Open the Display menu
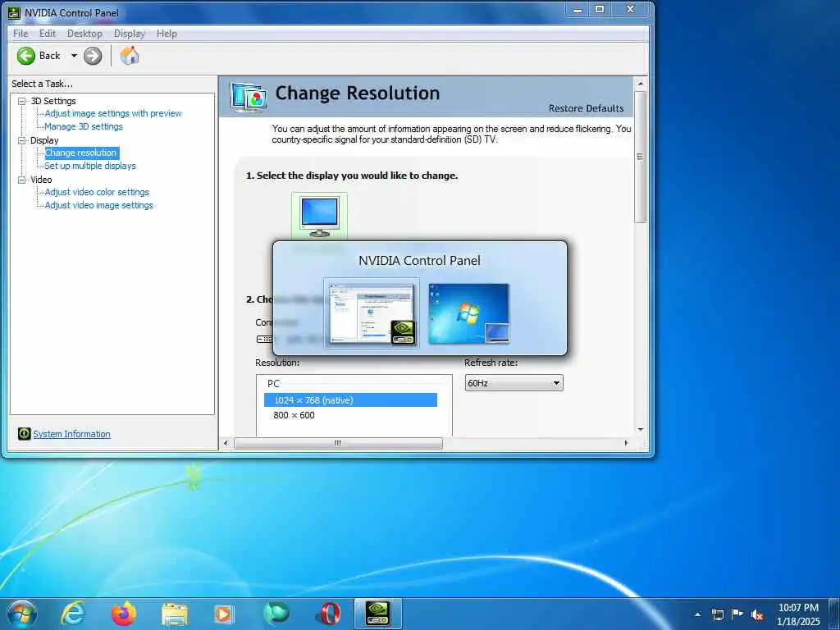Viewport: 840px width, 630px height. point(129,33)
